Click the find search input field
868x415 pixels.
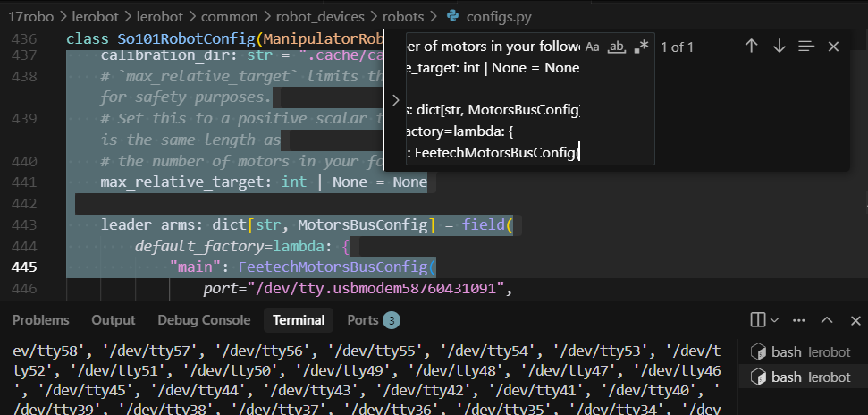tap(493, 98)
